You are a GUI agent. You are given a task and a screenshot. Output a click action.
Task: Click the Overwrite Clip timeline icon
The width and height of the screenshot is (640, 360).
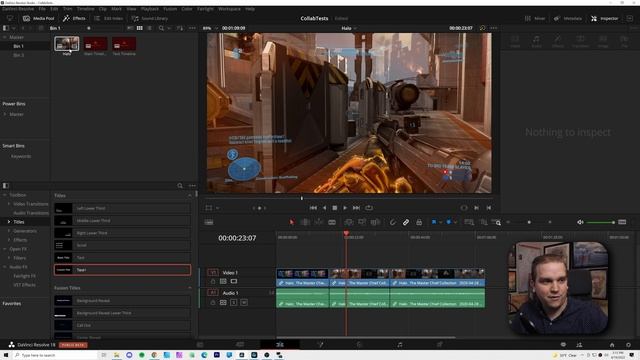click(x=362, y=222)
